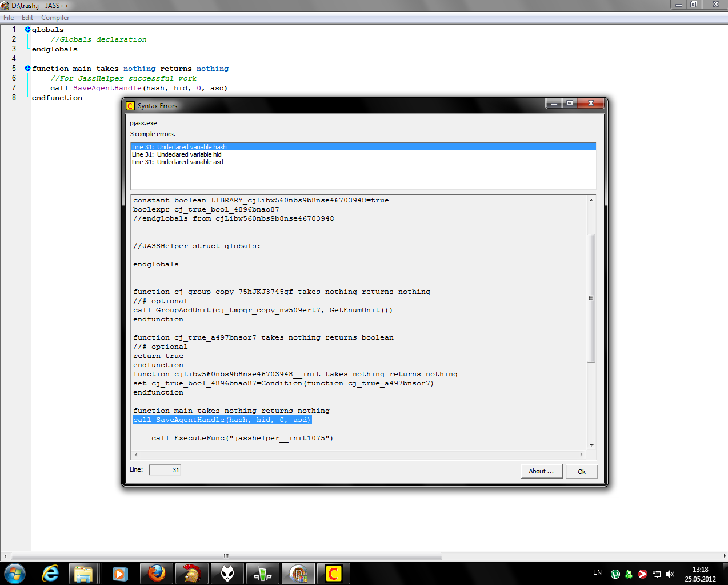728x585 pixels.
Task: Click 'pjass.exe' label in dialog
Action: tap(143, 123)
